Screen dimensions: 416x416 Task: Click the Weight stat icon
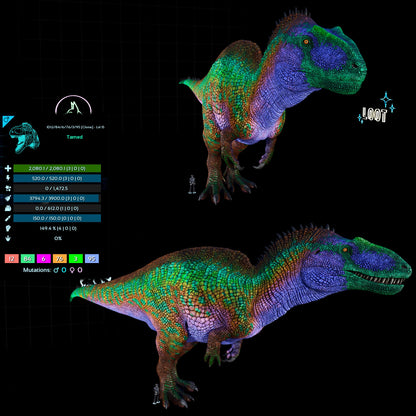pos(8,208)
